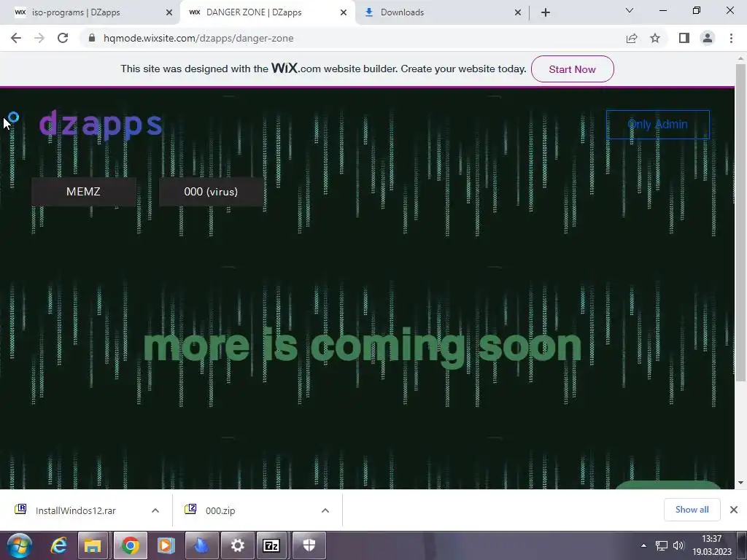Open the Only Admin button
747x560 pixels.
(x=657, y=124)
